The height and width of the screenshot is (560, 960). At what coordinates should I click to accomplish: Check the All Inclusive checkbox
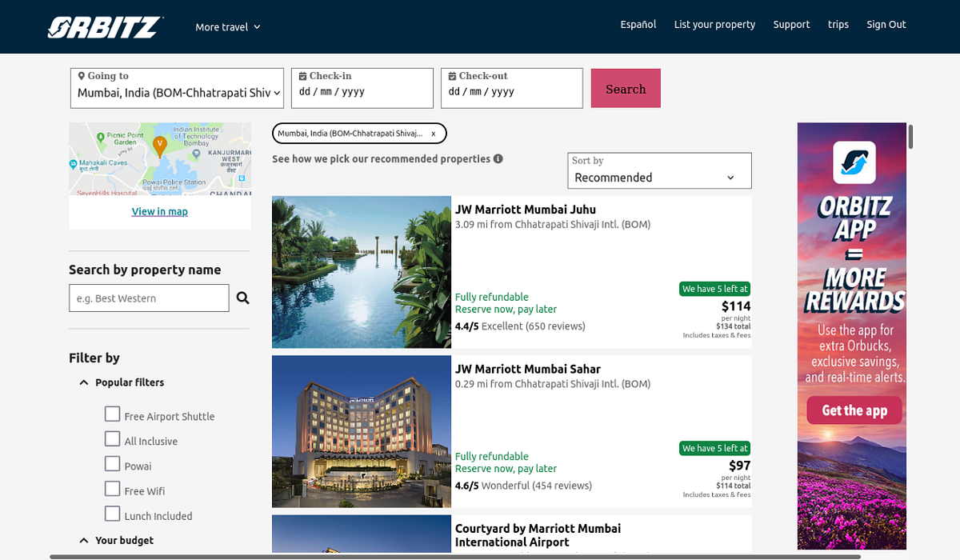pos(113,439)
